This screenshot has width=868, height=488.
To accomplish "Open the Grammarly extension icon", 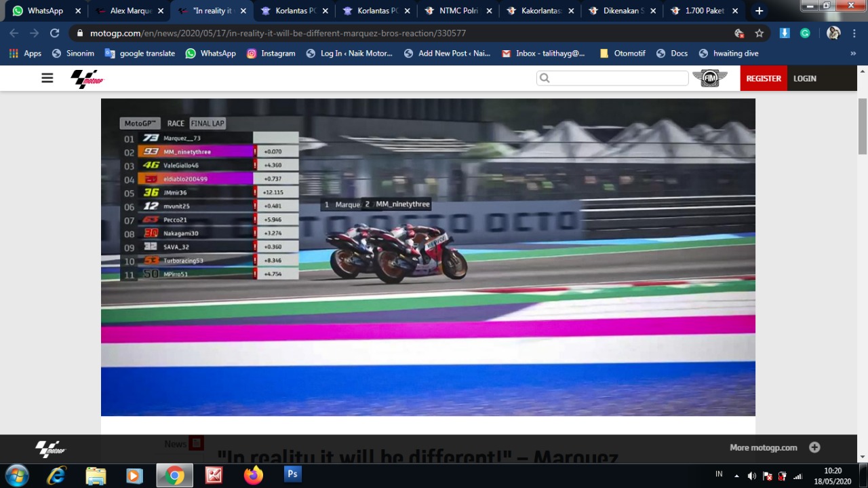I will click(x=805, y=33).
